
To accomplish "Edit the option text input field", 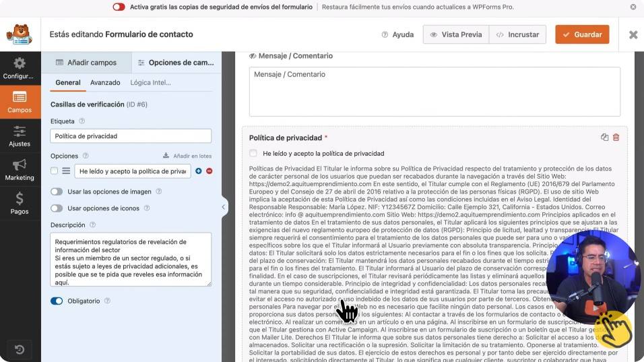I will coord(133,171).
